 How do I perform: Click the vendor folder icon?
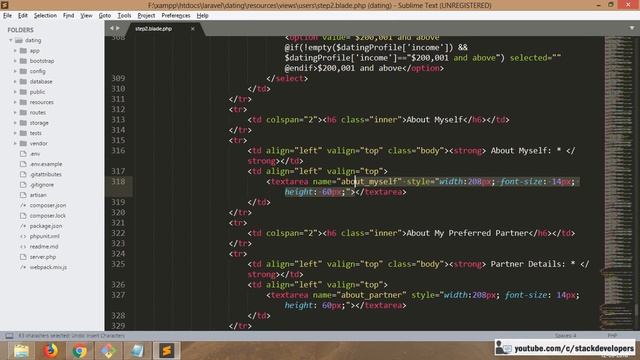click(23, 143)
